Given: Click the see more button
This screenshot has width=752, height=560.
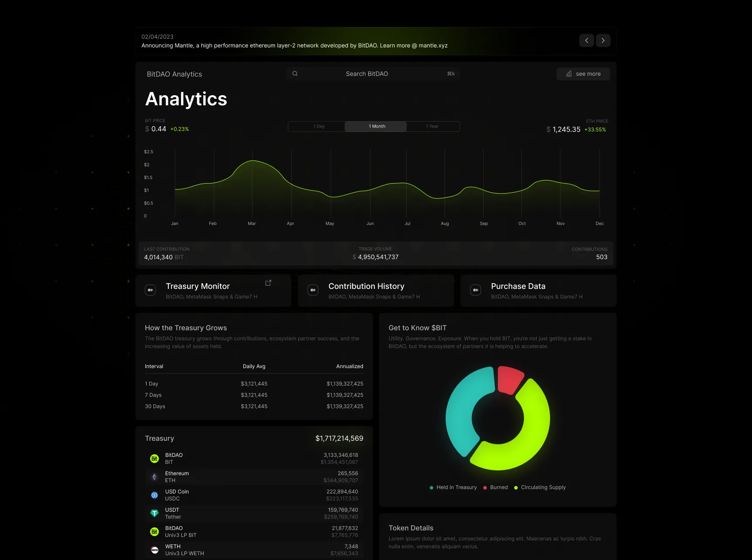Looking at the screenshot, I should (583, 74).
